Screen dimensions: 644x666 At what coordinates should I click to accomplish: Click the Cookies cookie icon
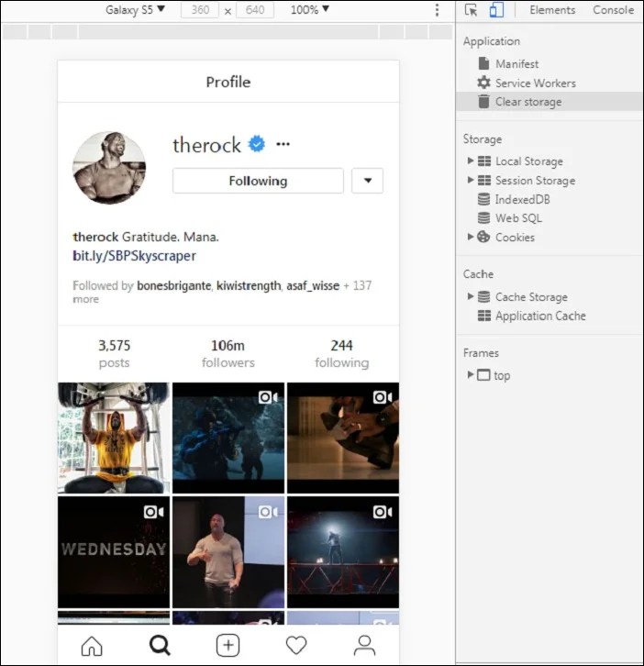pyautogui.click(x=483, y=237)
